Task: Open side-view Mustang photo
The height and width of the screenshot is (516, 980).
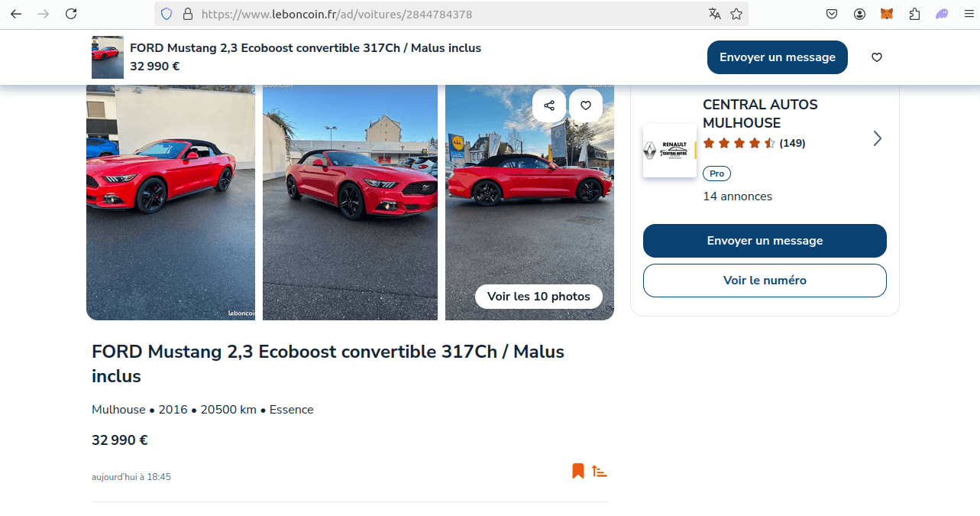Action: coord(529,203)
